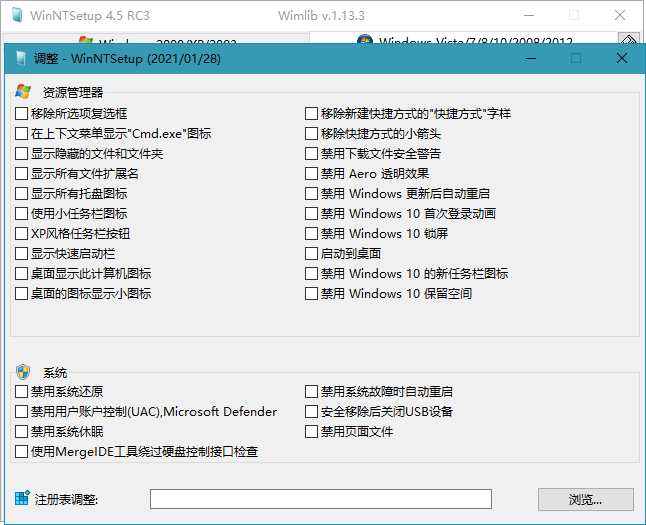Toggle 使用MergeIDE工具绕过硬盘控制接口检查
The image size is (646, 525).
click(21, 452)
